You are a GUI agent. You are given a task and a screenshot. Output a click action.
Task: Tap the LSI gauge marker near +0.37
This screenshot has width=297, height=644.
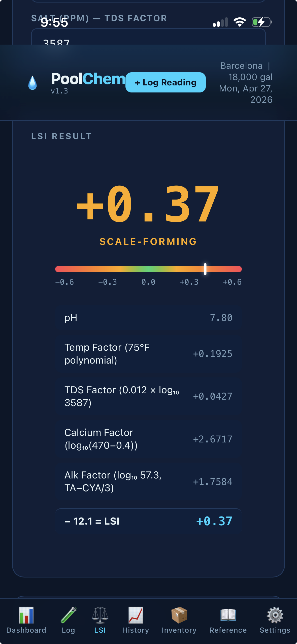[205, 270]
